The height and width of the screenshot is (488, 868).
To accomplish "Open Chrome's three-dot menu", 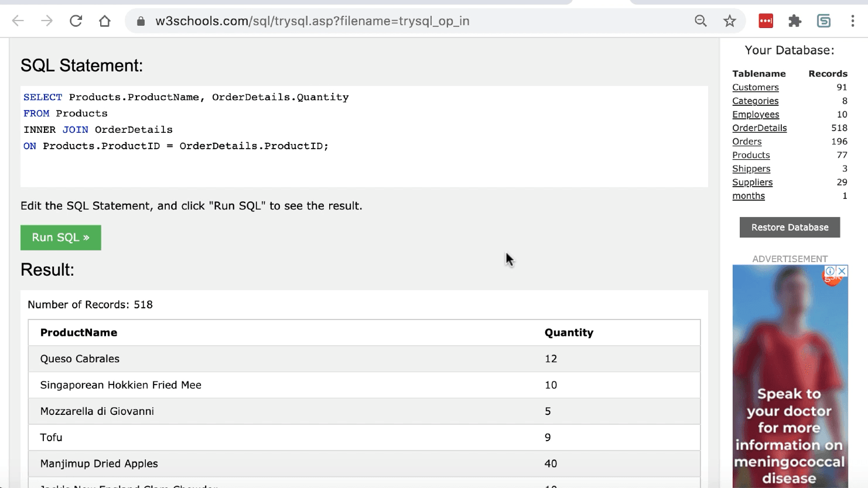I will coord(852,21).
